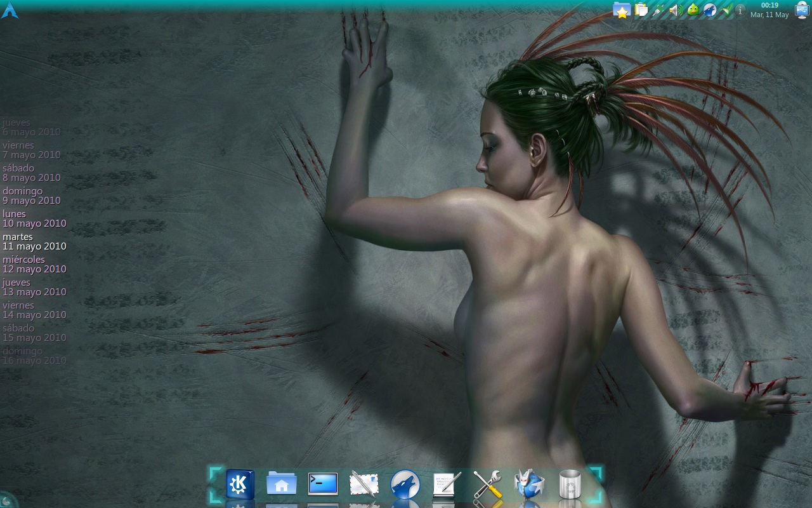The height and width of the screenshot is (508, 812).
Task: Select the date 11 mayo 2010
Action: [x=34, y=246]
